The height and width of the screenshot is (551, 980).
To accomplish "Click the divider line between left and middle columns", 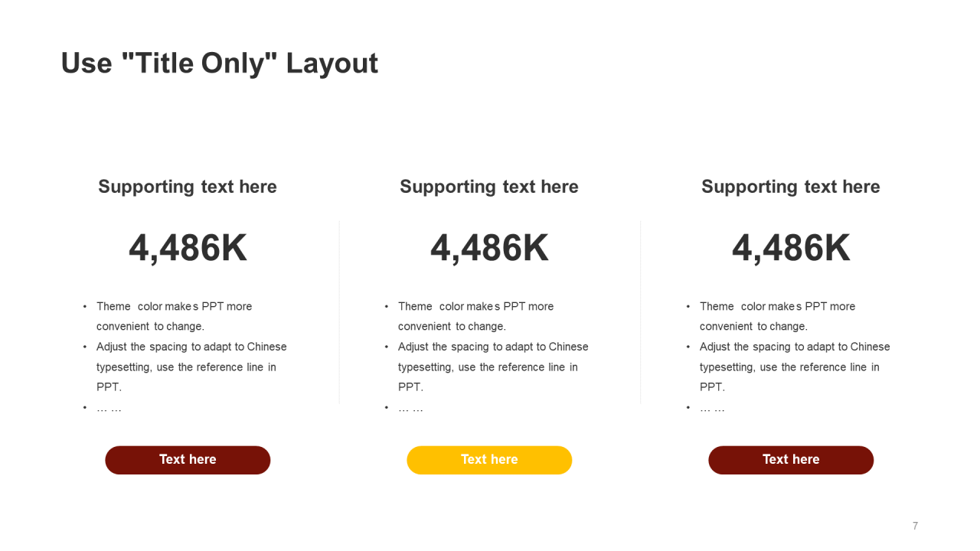I will click(339, 312).
